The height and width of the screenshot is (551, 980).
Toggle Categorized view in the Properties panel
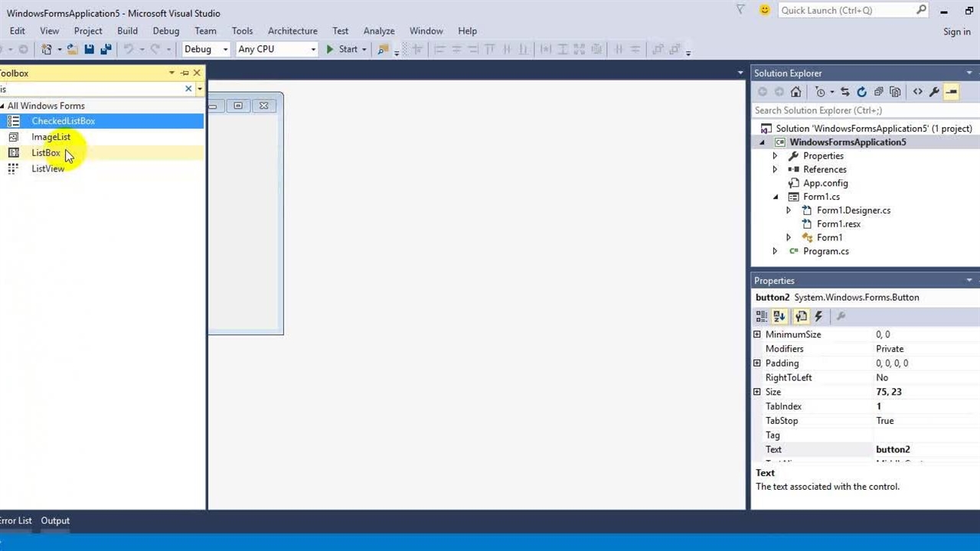[761, 316]
